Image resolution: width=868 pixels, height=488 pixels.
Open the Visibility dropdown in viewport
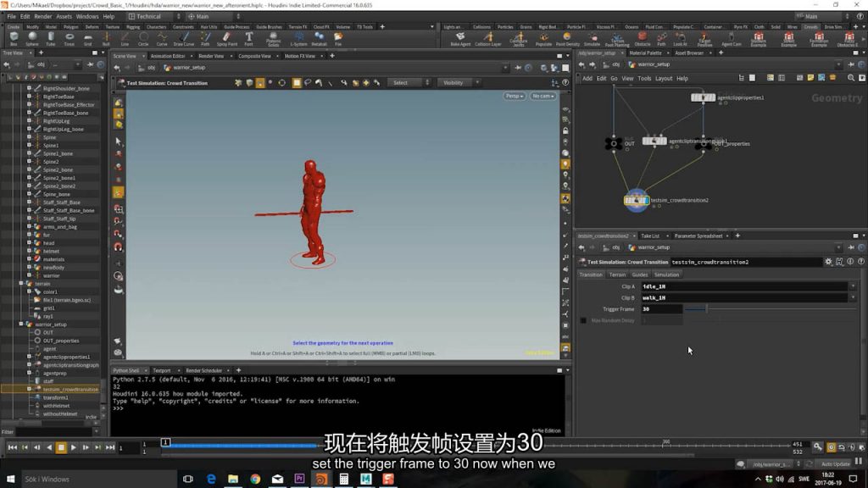(x=459, y=83)
